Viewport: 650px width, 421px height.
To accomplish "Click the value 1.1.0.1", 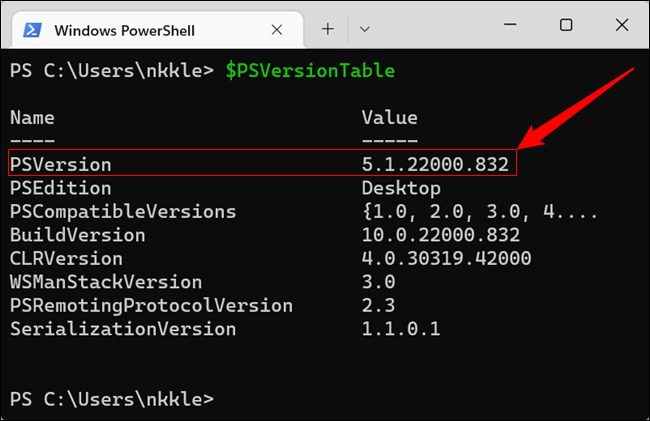I will click(x=401, y=329).
